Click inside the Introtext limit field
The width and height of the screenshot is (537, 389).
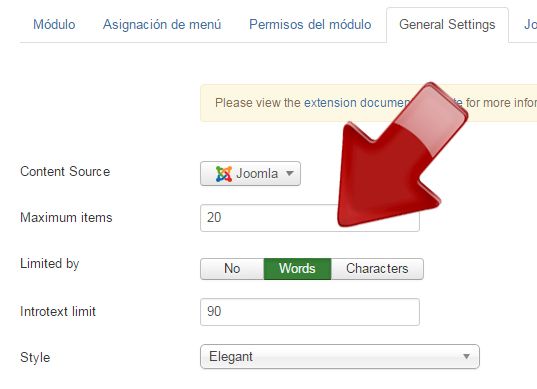pyautogui.click(x=310, y=312)
